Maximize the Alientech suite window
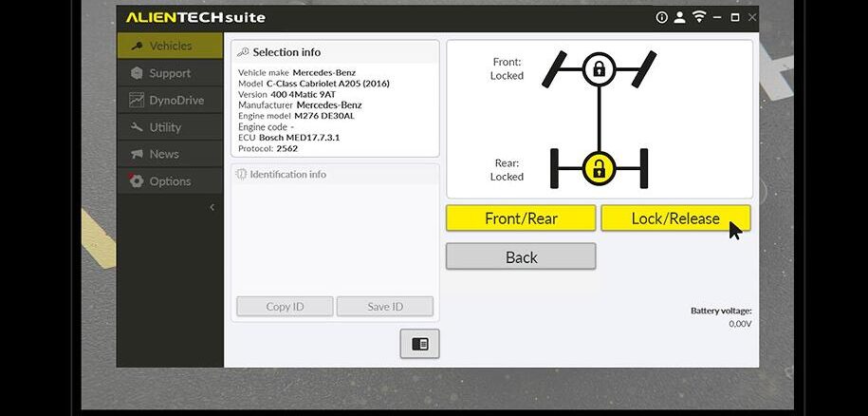 [x=734, y=18]
